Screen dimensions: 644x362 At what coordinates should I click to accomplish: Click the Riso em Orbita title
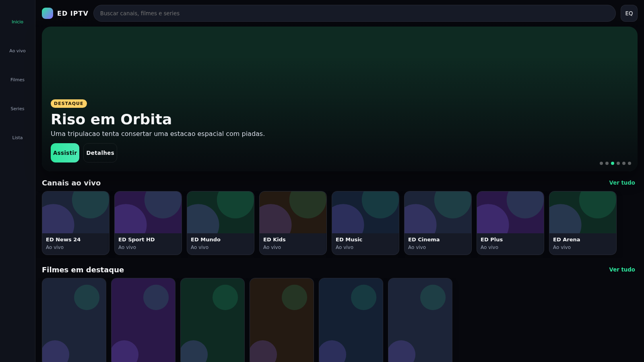tap(111, 119)
